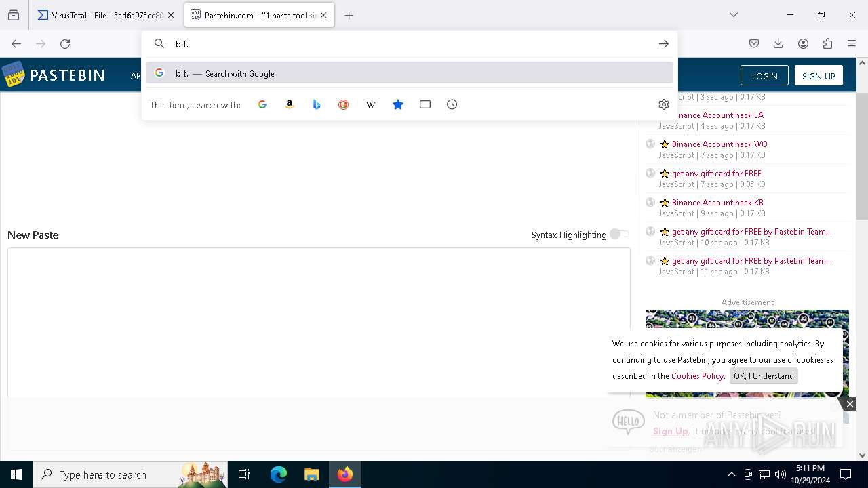This screenshot has height=488, width=868.
Task: Open a new browser tab
Action: click(349, 15)
